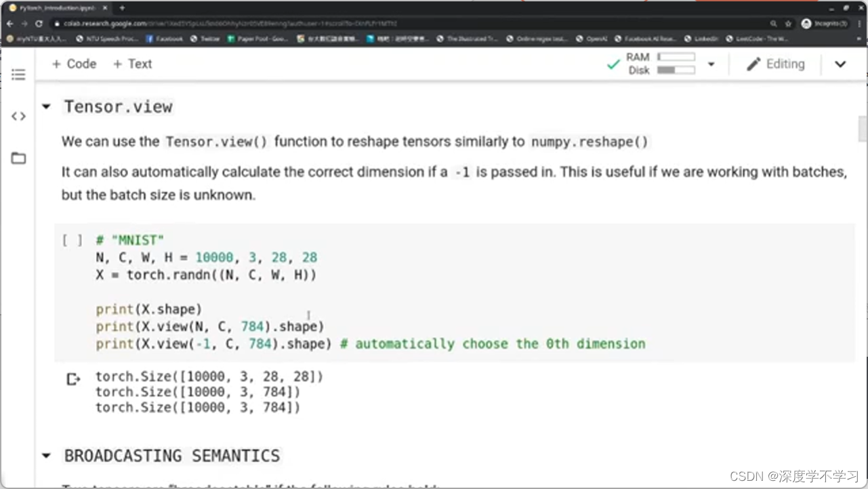Click the green connected checkmark

pyautogui.click(x=613, y=64)
